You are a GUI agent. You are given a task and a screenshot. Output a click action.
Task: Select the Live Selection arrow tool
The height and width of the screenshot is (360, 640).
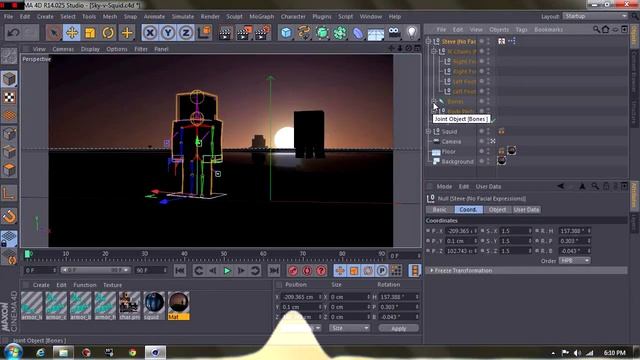(x=53, y=33)
